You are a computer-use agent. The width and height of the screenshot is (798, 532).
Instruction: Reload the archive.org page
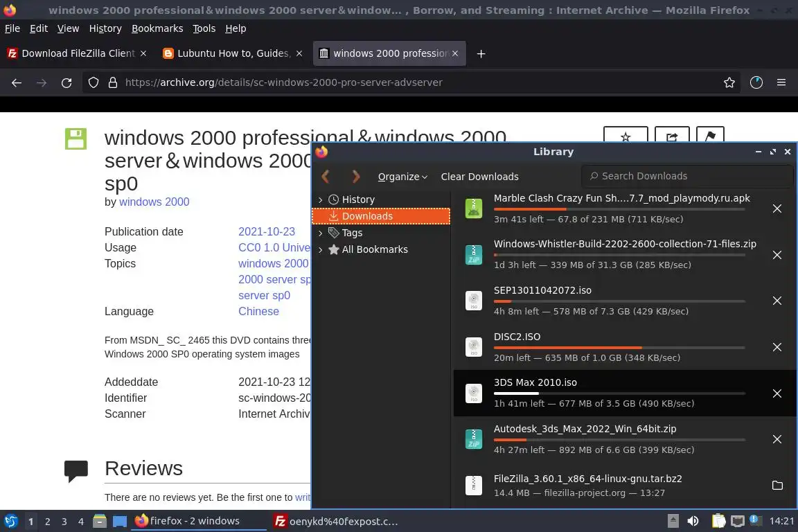tap(66, 82)
